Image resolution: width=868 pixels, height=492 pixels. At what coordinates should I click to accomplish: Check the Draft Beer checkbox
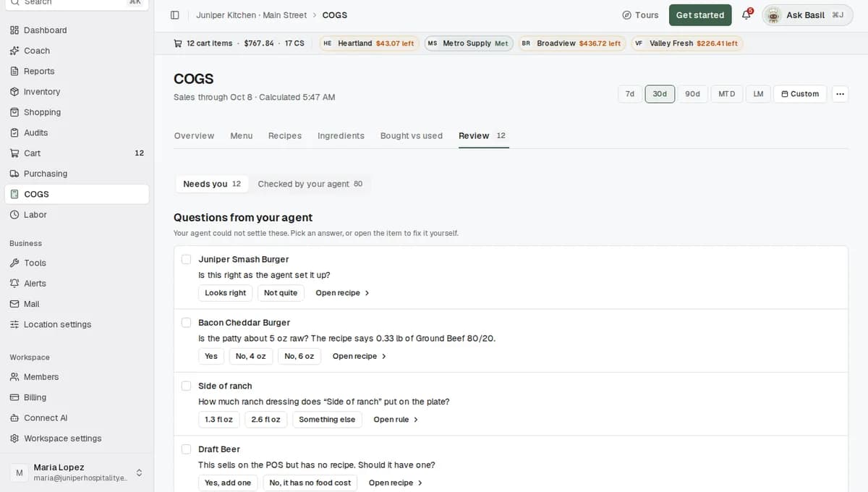186,449
